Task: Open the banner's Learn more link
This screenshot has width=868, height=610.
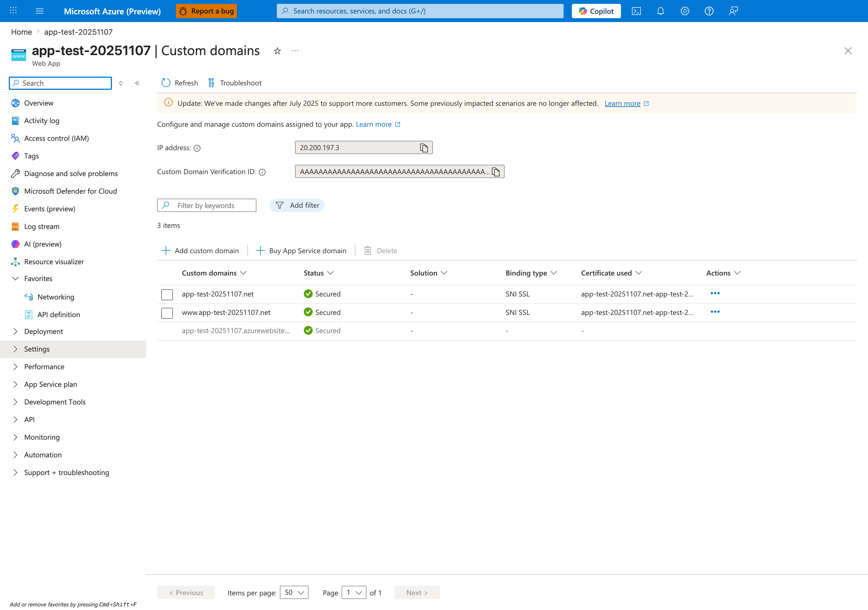Action: point(622,104)
